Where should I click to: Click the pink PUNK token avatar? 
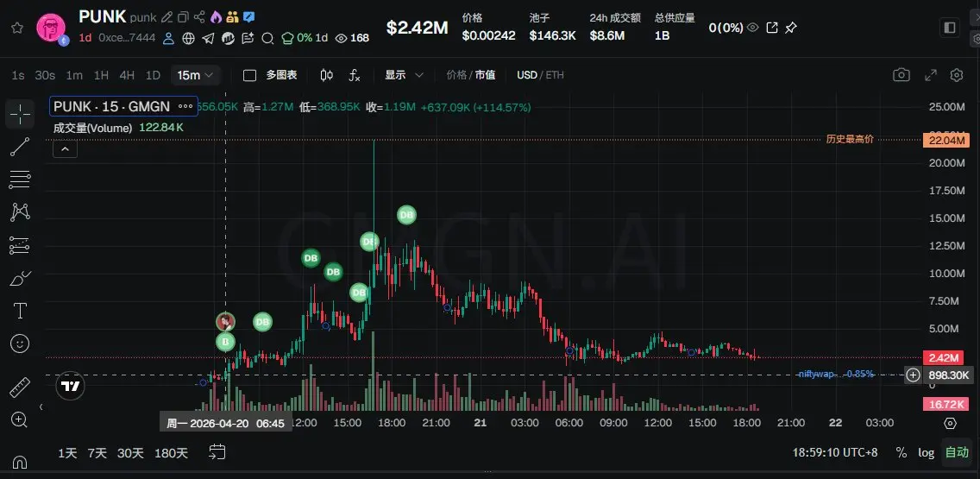(x=51, y=28)
